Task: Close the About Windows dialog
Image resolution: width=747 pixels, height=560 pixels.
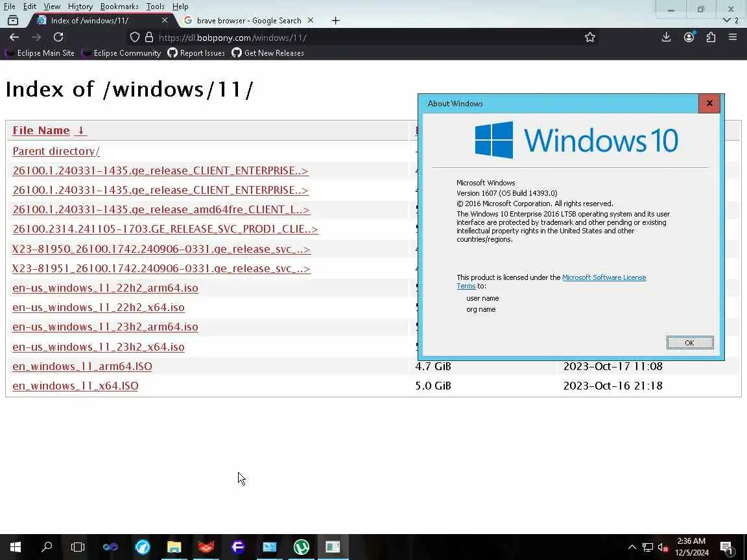Action: (x=709, y=103)
